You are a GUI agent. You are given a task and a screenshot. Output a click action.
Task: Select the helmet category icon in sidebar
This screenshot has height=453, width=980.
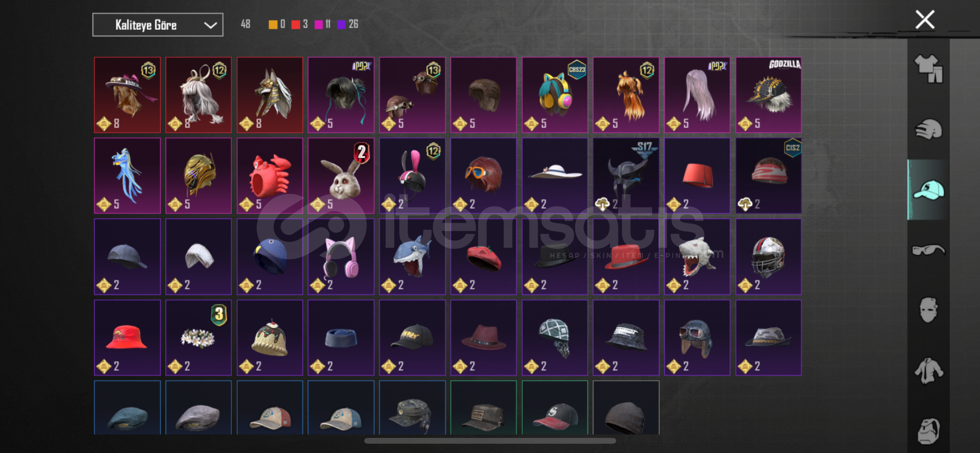point(928,129)
